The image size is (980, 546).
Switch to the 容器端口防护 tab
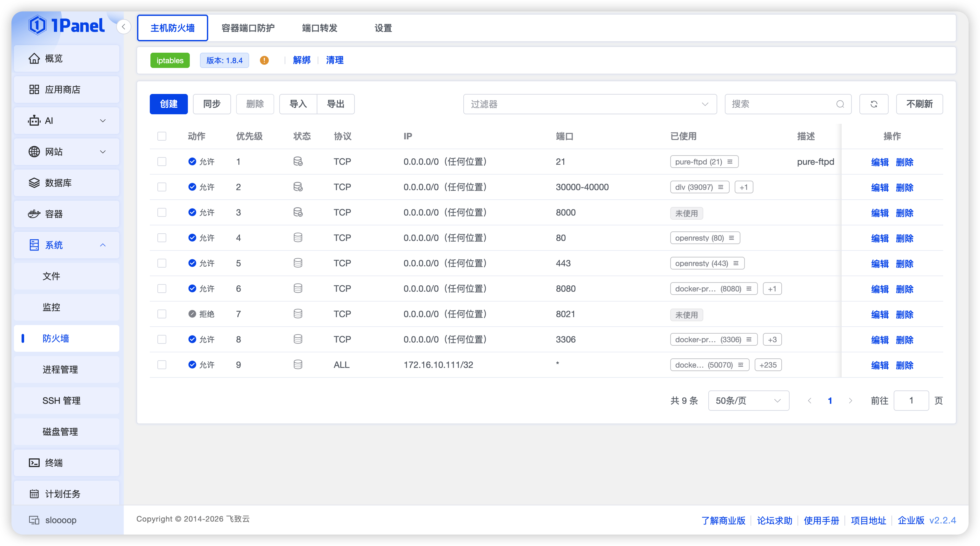248,28
